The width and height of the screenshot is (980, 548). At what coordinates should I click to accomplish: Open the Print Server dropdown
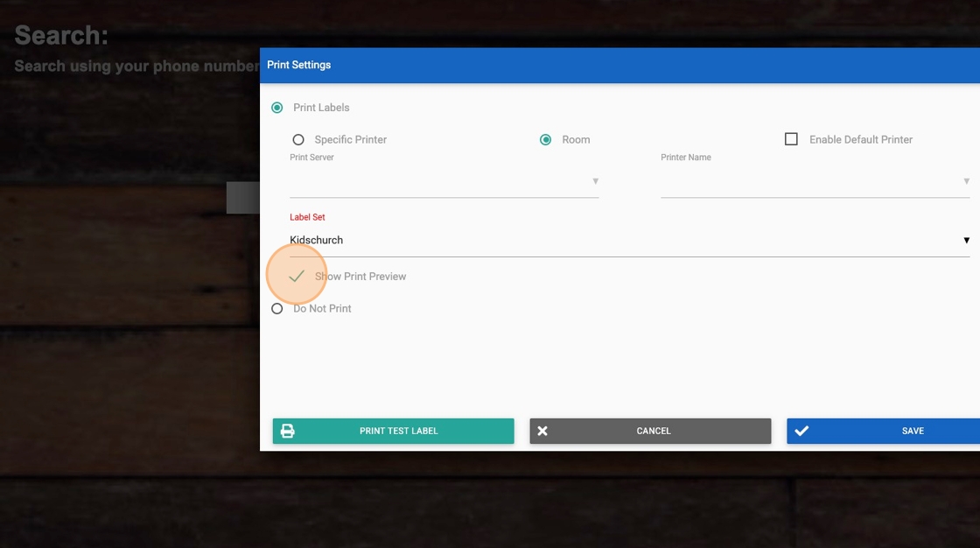(444, 181)
